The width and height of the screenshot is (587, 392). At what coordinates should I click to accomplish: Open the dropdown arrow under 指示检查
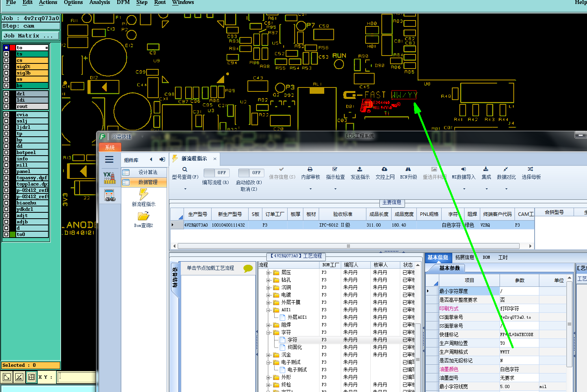click(x=335, y=189)
